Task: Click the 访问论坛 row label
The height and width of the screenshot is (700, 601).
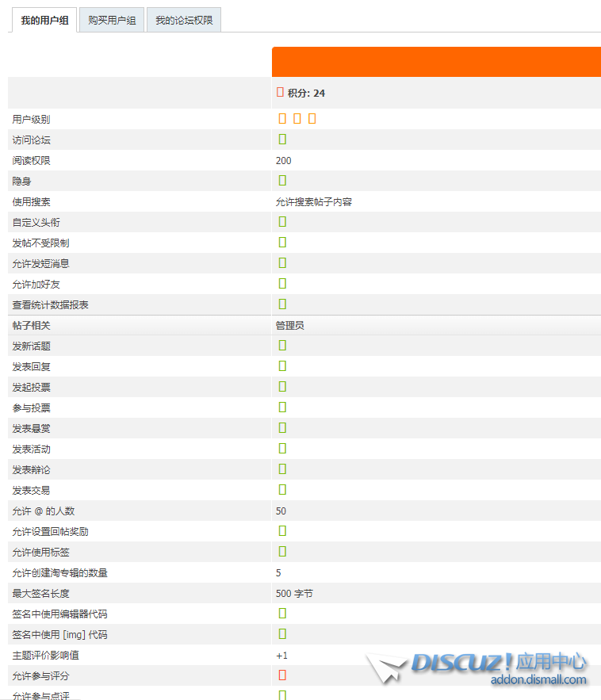Action: [x=31, y=140]
